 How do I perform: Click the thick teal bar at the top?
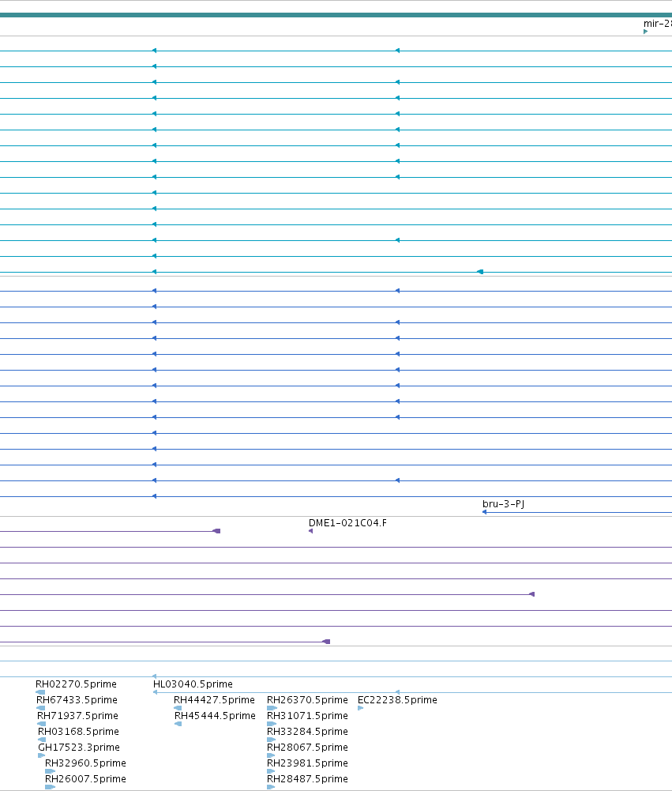coord(336,15)
